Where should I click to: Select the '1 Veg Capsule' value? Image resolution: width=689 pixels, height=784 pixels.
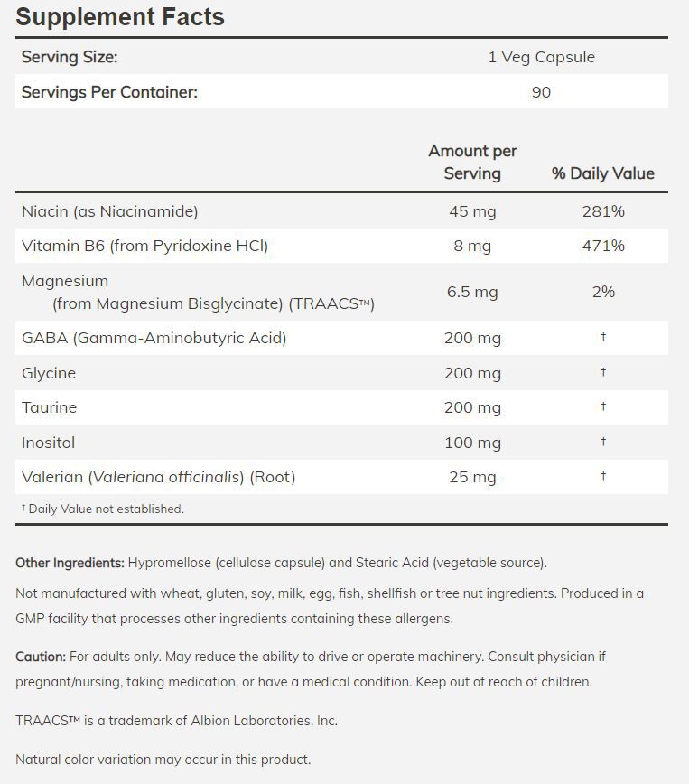541,57
